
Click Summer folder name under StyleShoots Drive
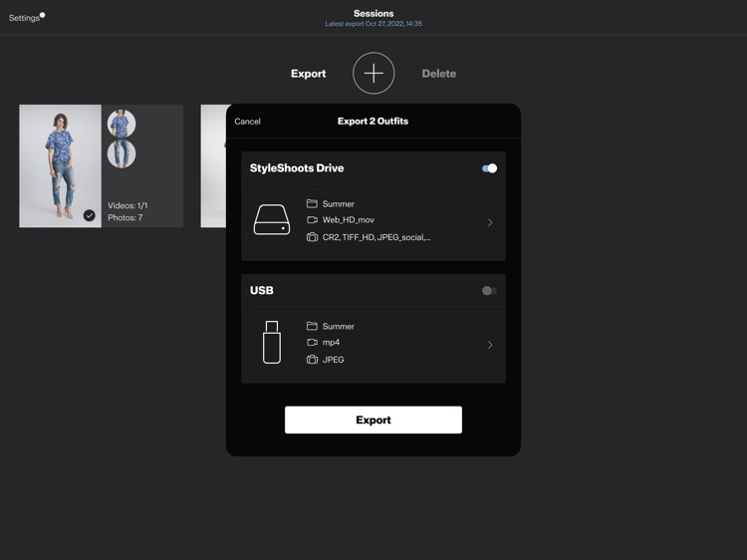tap(339, 204)
